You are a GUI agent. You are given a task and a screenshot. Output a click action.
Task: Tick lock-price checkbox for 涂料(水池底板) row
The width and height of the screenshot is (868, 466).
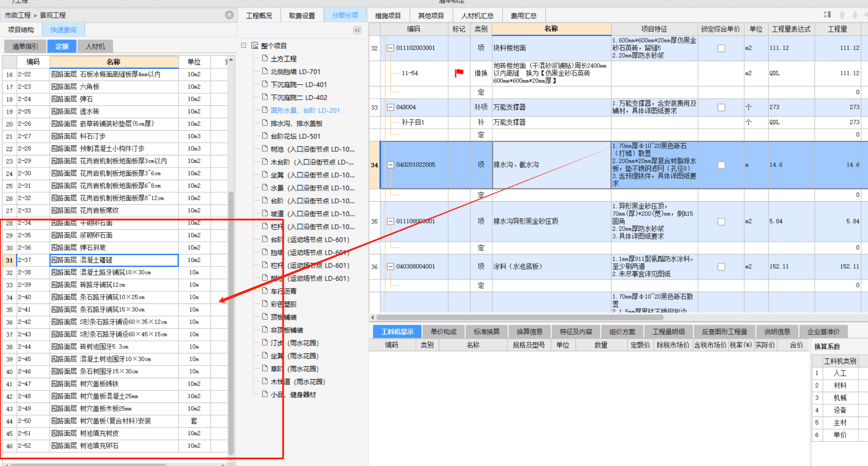721,267
